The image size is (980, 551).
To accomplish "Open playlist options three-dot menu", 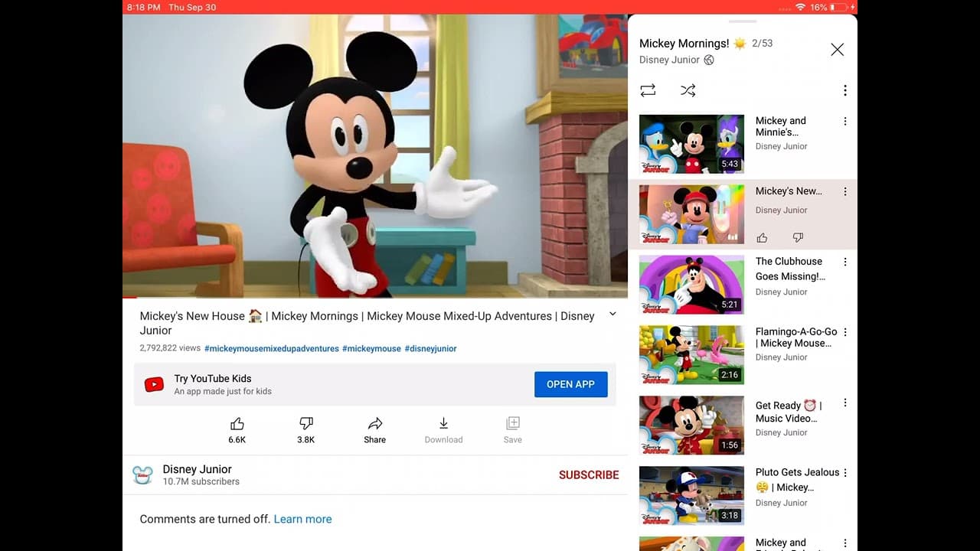I will click(x=845, y=90).
